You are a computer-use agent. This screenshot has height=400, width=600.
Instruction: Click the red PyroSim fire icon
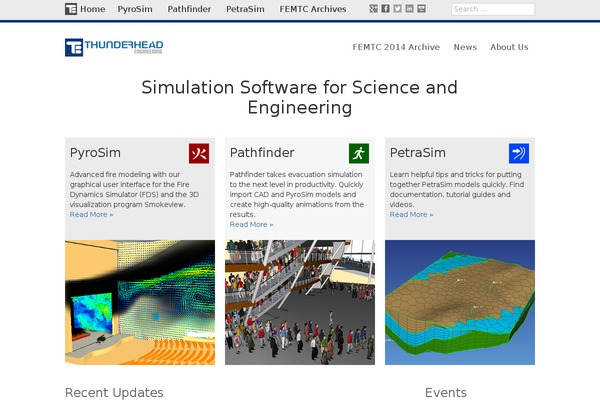click(199, 153)
